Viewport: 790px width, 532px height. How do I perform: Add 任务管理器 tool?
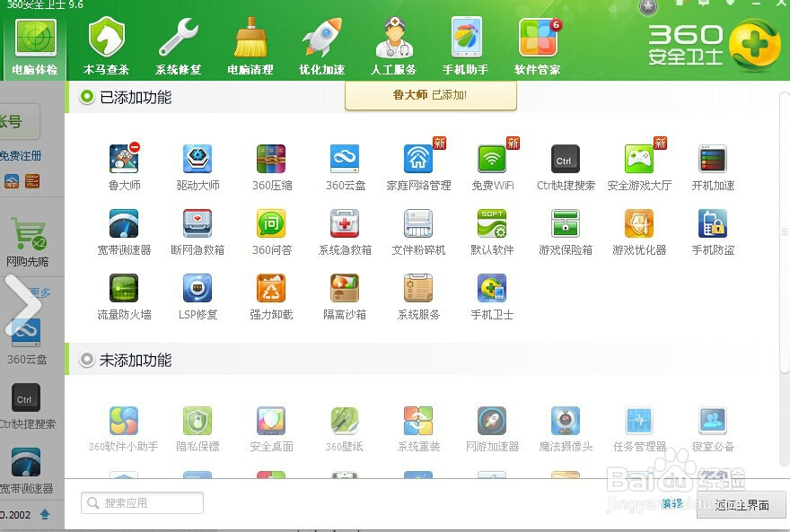[639, 421]
